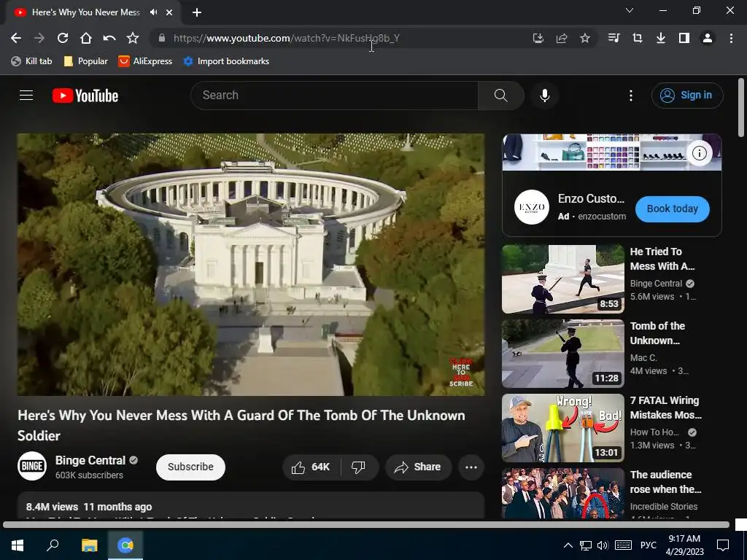Open the browser downloads icon
The image size is (747, 560).
click(x=660, y=38)
